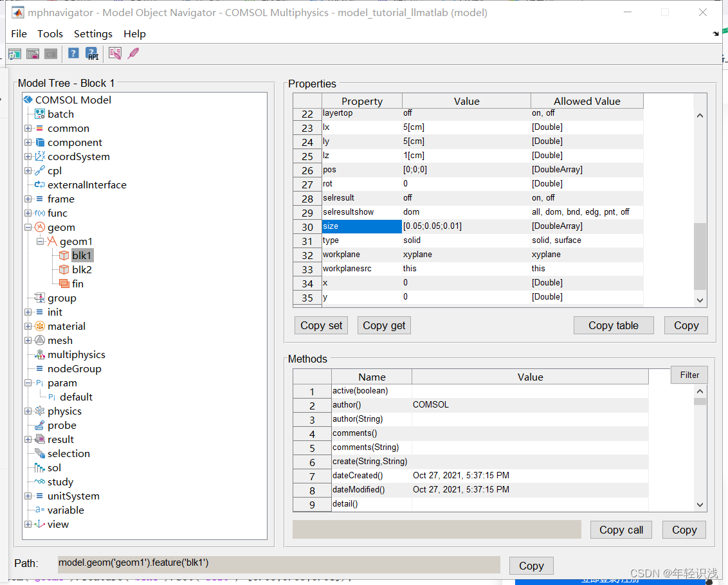Click Copy button next to Path field
The width and height of the screenshot is (728, 585).
[x=531, y=566]
